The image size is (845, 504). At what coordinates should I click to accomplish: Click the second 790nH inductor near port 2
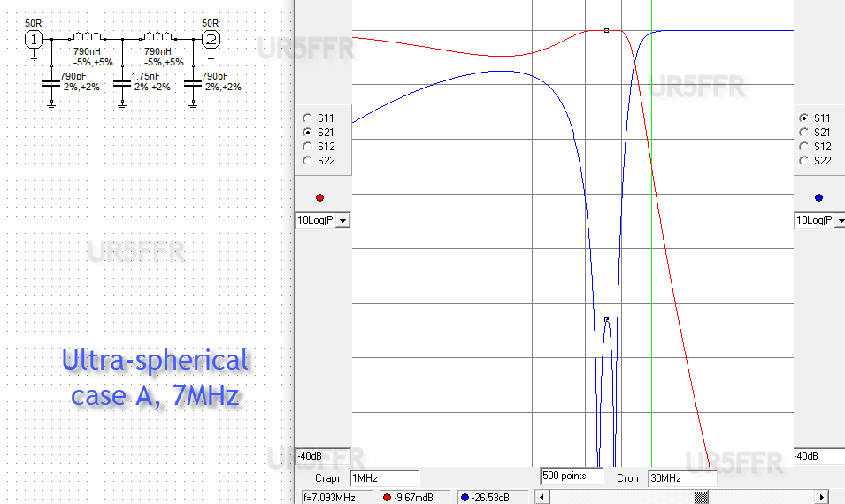[158, 38]
